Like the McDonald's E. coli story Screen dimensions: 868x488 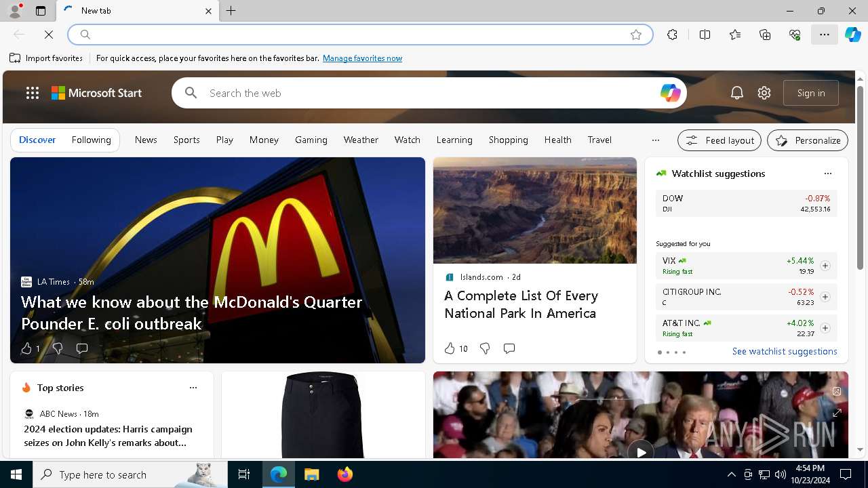coord(30,348)
